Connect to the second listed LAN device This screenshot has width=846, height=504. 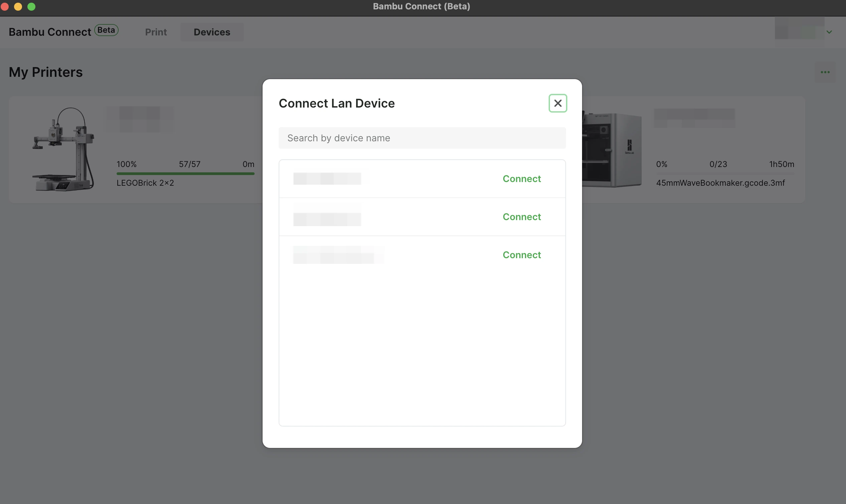[x=522, y=217]
